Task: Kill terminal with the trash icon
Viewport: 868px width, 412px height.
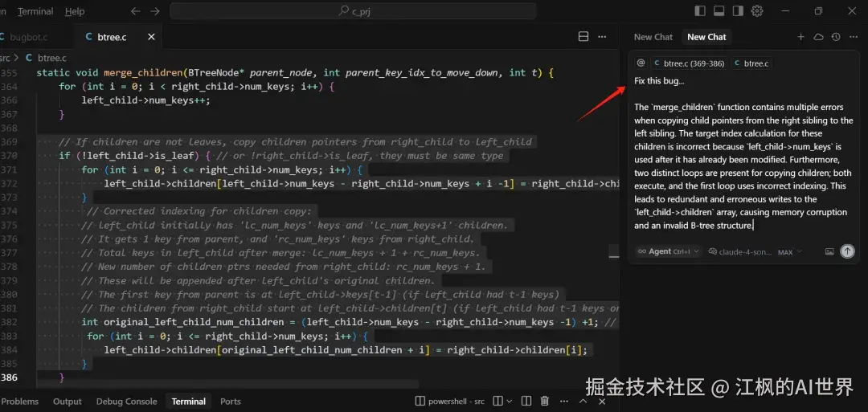Action: click(545, 401)
